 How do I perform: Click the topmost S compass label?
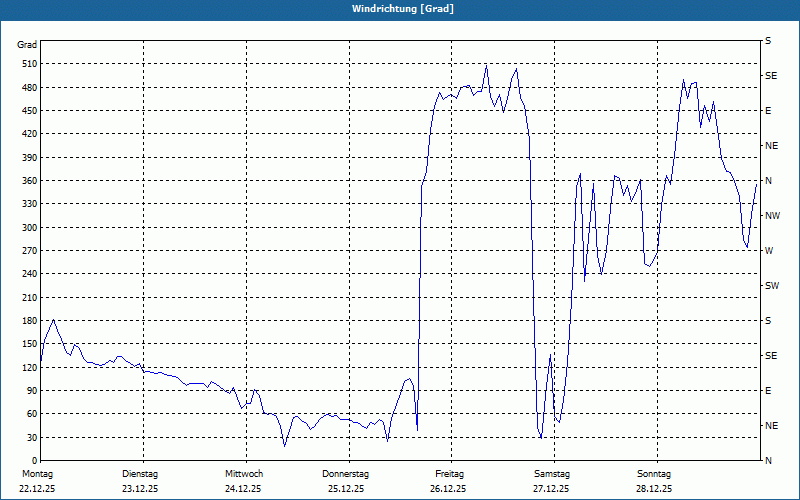[x=768, y=41]
